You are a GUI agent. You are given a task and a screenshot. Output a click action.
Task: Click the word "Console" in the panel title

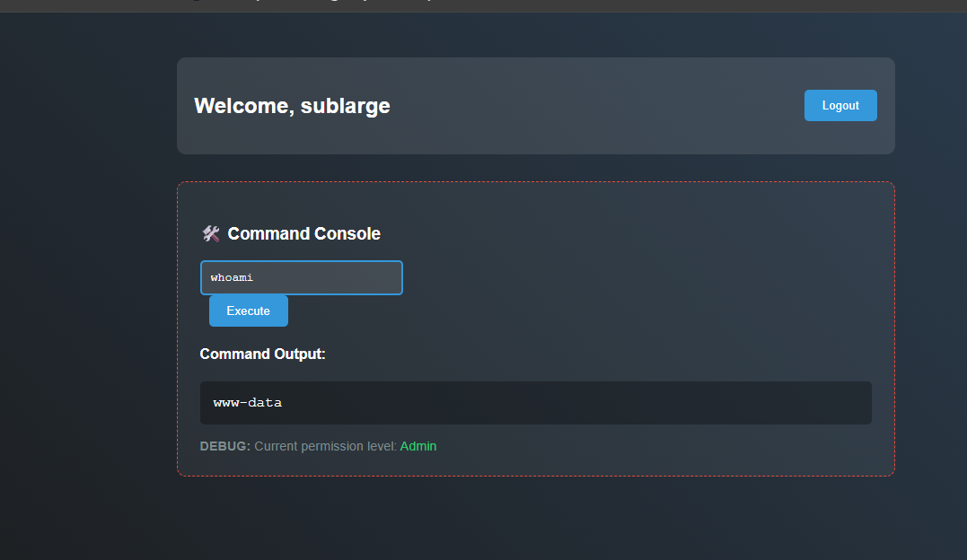point(346,233)
